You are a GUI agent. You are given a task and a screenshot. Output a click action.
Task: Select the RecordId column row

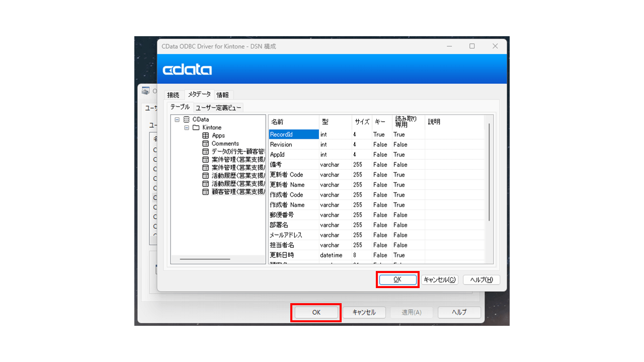pos(376,134)
